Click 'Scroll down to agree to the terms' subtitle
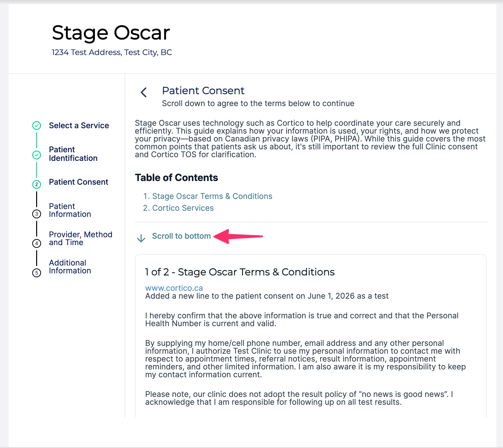The height and width of the screenshot is (448, 503). coord(258,103)
